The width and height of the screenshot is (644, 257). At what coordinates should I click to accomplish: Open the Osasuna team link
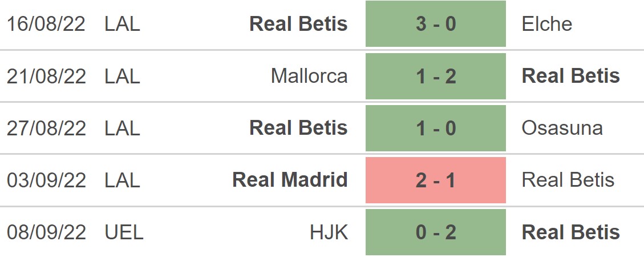pos(562,128)
